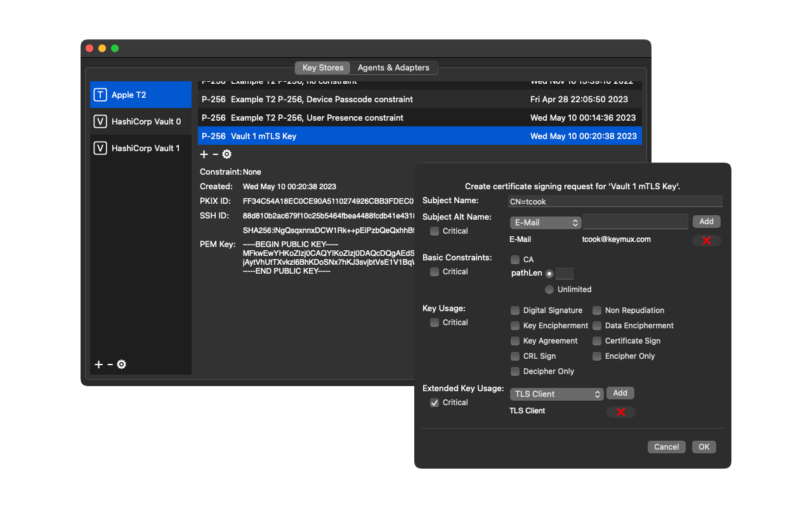The width and height of the screenshot is (812, 508).
Task: Click the HashiCorp Vault 0 sidebar icon
Action: pyautogui.click(x=100, y=121)
